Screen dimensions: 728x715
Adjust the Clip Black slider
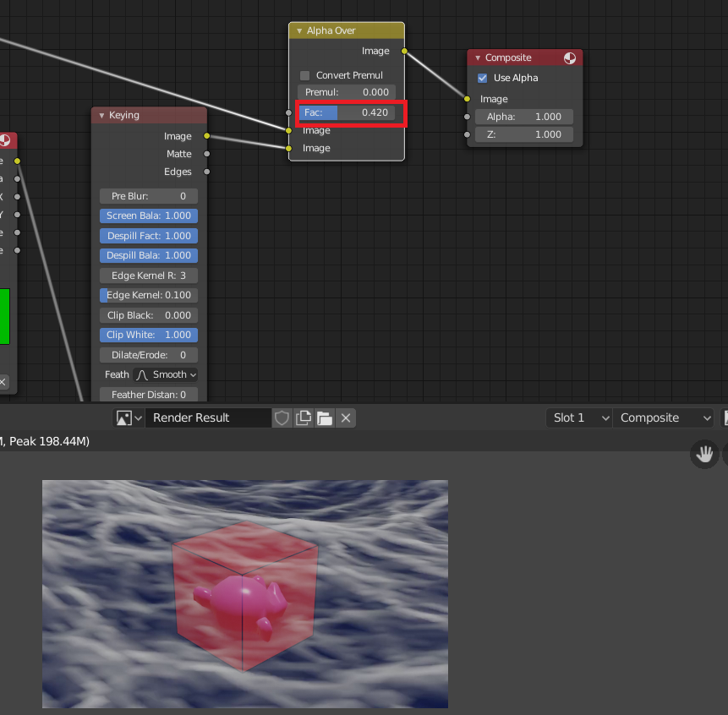[149, 315]
